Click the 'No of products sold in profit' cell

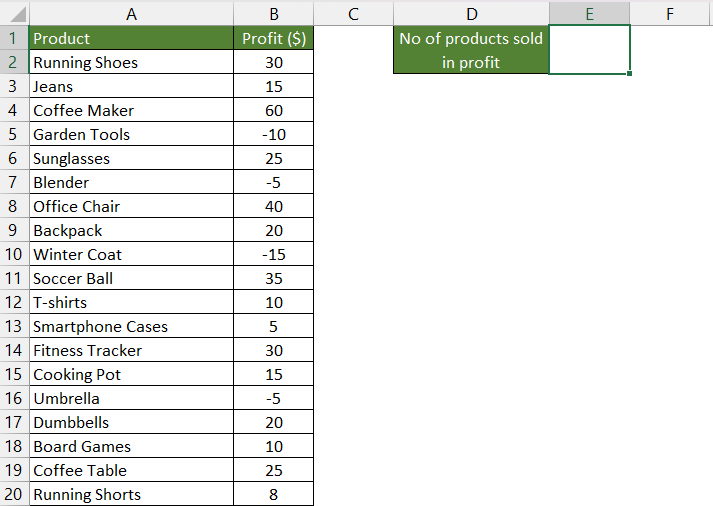coord(471,50)
